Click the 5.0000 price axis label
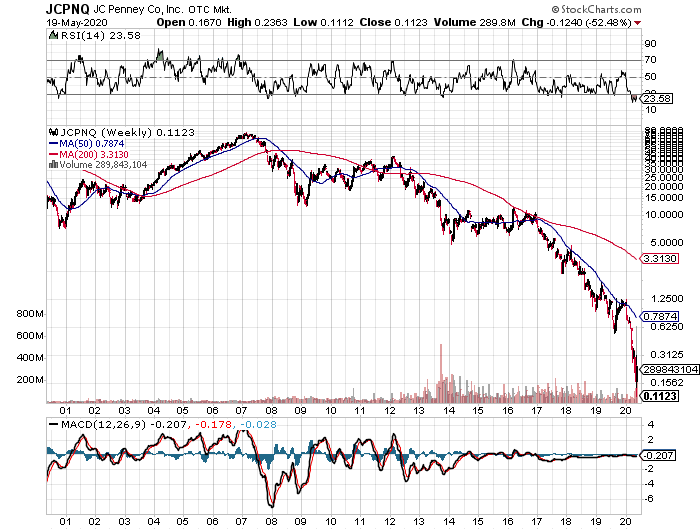 (667, 242)
